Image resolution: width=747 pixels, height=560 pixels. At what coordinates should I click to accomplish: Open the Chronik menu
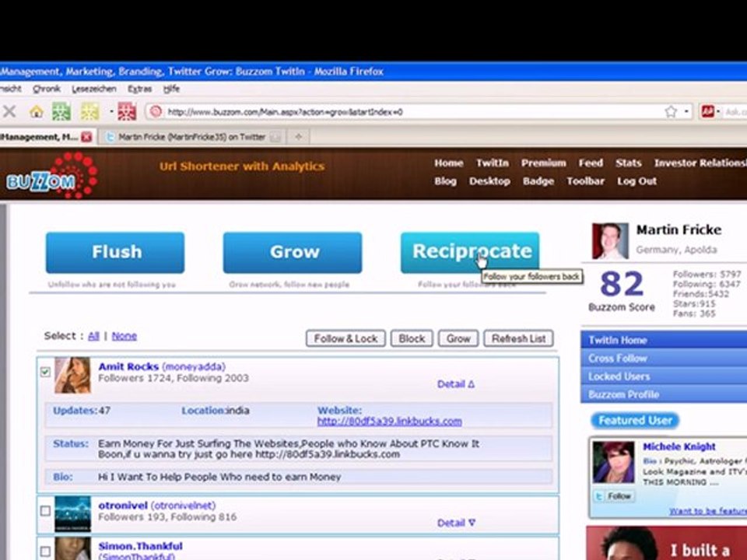46,89
